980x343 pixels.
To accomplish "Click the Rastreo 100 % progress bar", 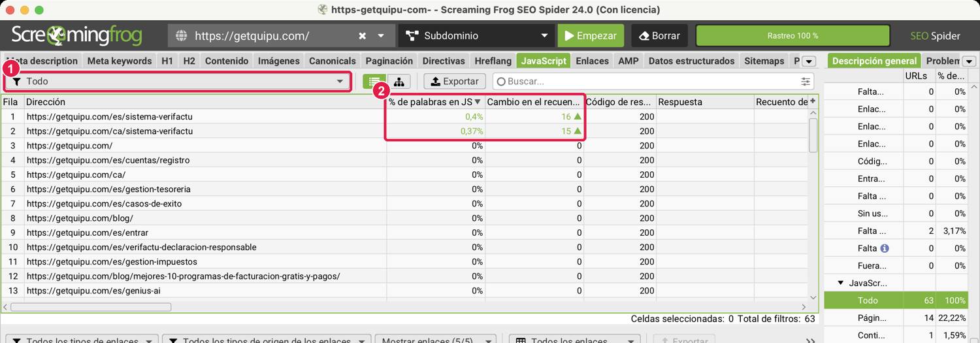I will pyautogui.click(x=792, y=36).
